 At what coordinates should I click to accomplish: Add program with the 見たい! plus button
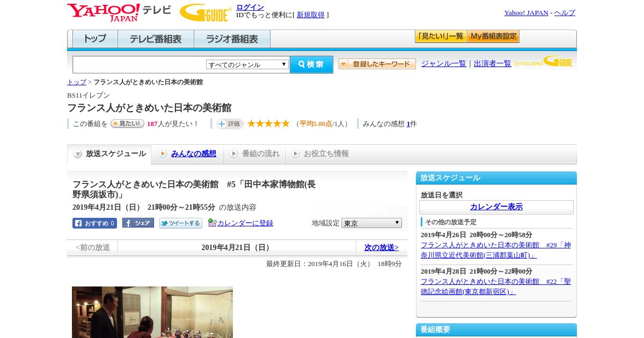127,123
